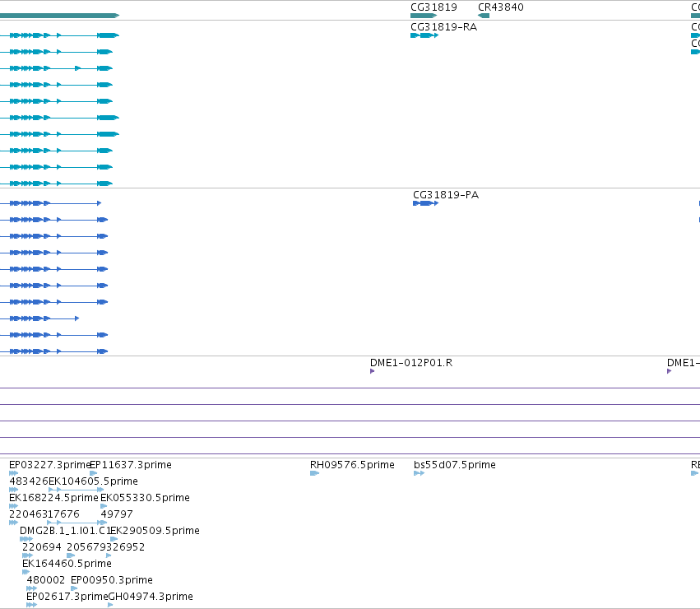Image resolution: width=700 pixels, height=609 pixels.
Task: Click the CG31819-RA transcript glyph
Action: click(x=424, y=35)
